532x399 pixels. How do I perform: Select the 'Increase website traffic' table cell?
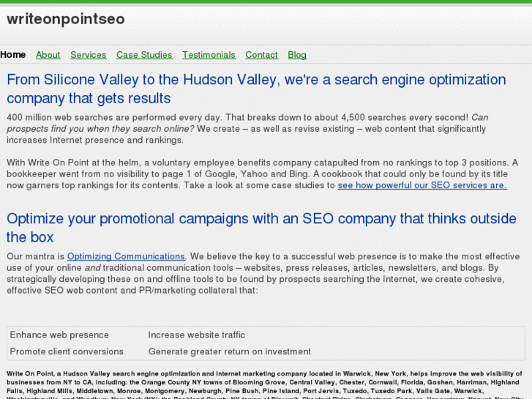[x=197, y=335]
